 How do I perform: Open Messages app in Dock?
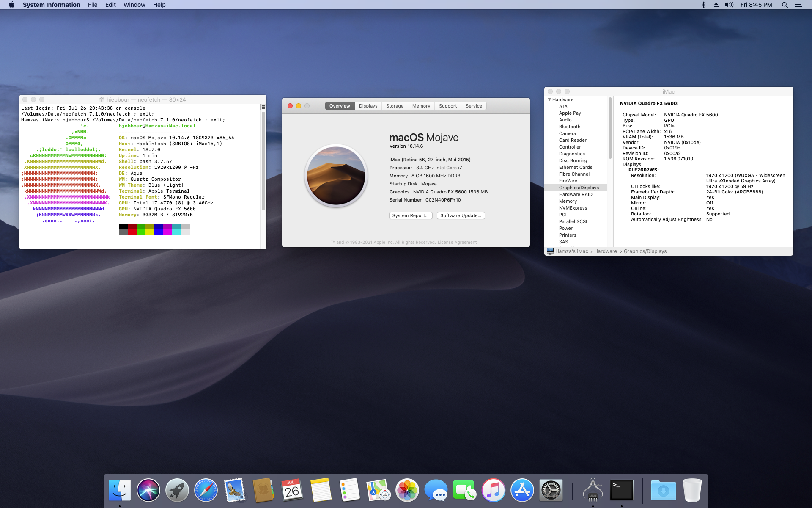[x=436, y=490]
